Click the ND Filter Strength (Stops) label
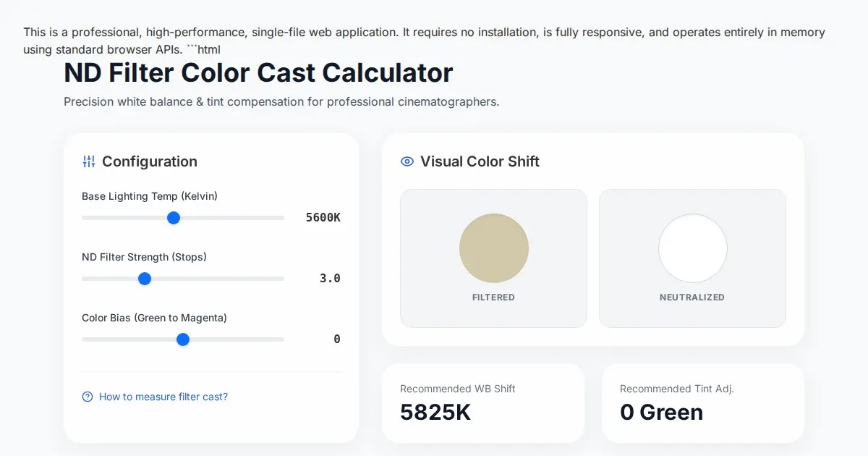Screen dimensions: 868x456 144,257
